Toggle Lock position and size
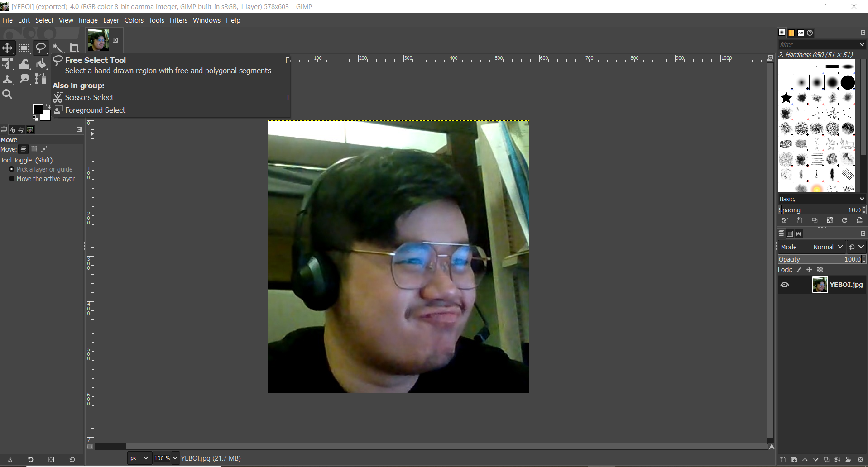868x467 pixels. pos(810,270)
